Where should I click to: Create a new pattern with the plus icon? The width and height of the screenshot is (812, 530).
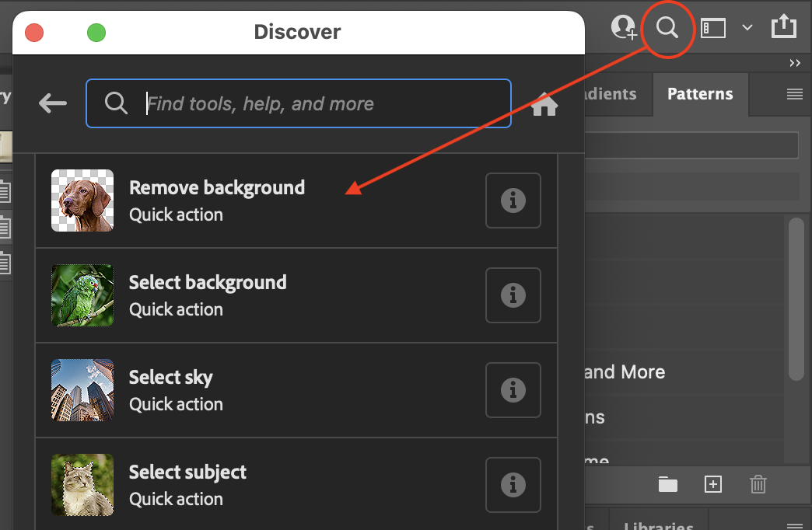tap(713, 484)
